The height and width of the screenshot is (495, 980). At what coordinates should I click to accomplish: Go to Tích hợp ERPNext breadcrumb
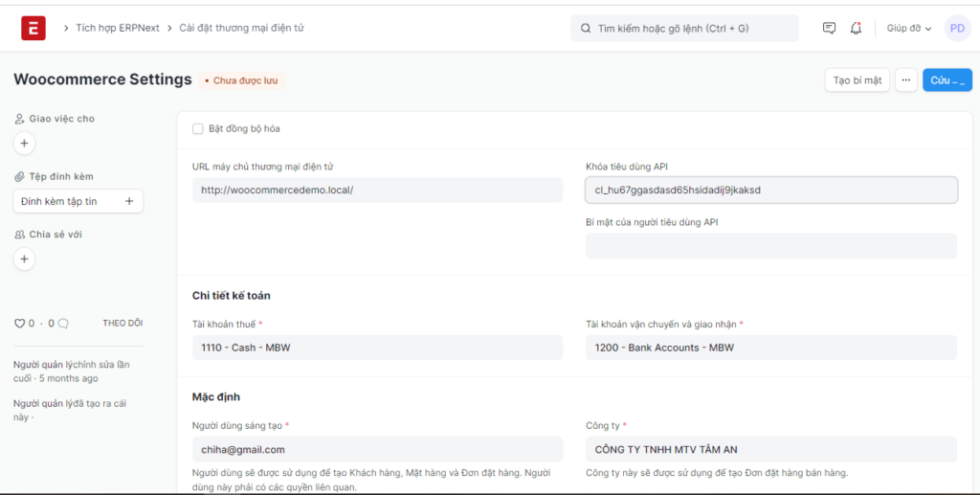(118, 28)
